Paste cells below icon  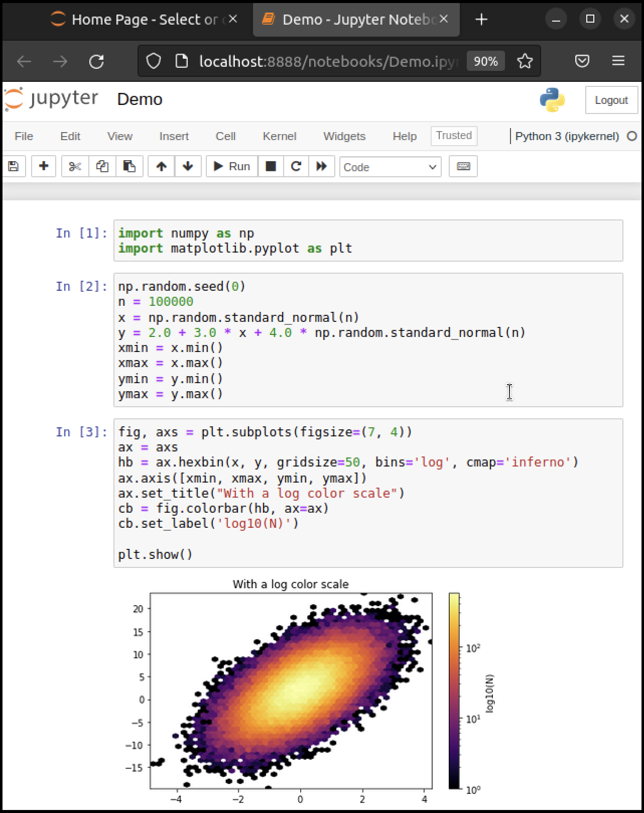tap(130, 166)
